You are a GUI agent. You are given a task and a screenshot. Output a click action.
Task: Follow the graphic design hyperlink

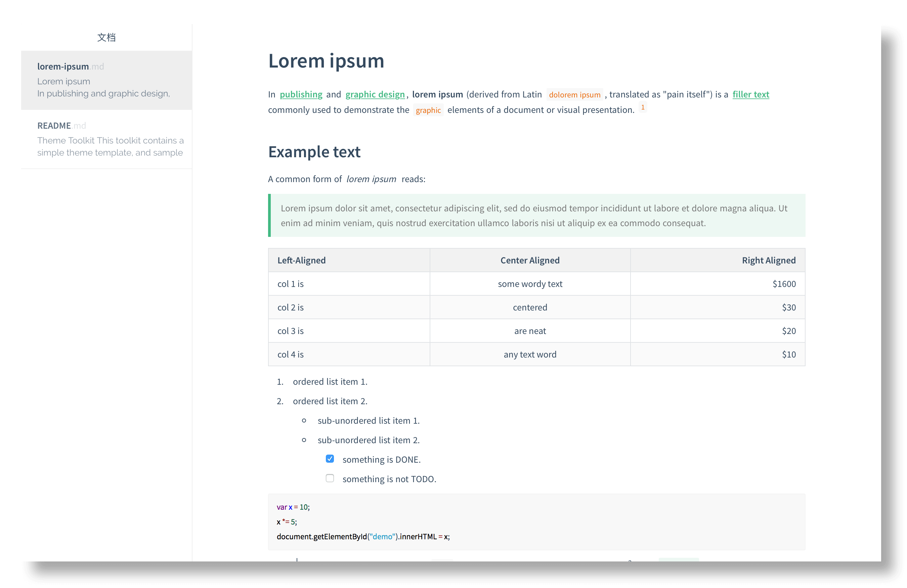pyautogui.click(x=375, y=94)
